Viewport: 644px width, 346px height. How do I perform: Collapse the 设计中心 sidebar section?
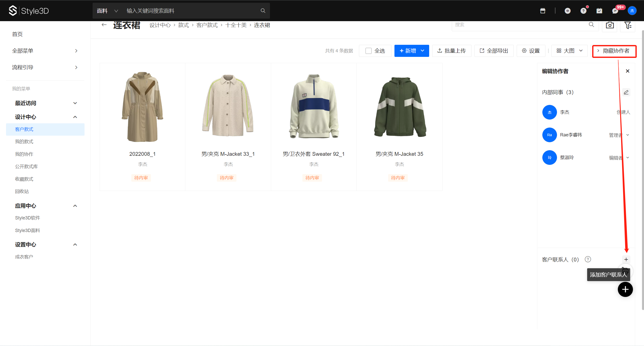(x=75, y=117)
